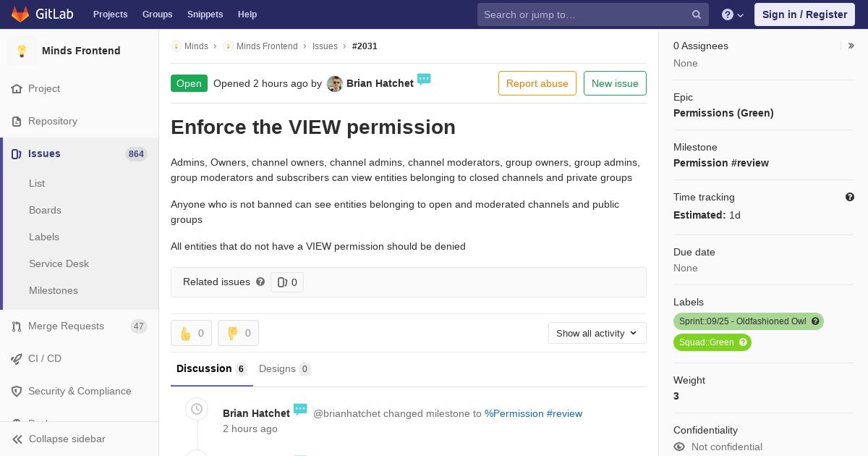Open the %Permission #review milestone link
Screen dimensions: 868x456
[x=533, y=413]
